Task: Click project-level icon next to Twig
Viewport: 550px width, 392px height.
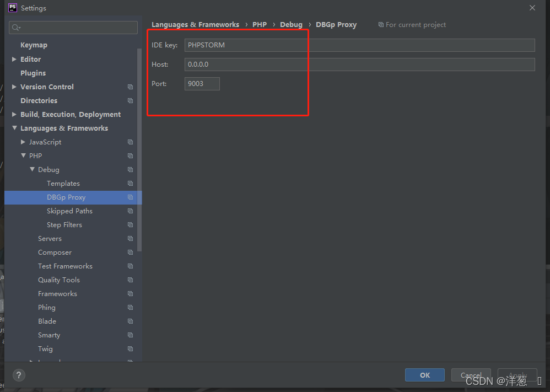Action: 131,349
